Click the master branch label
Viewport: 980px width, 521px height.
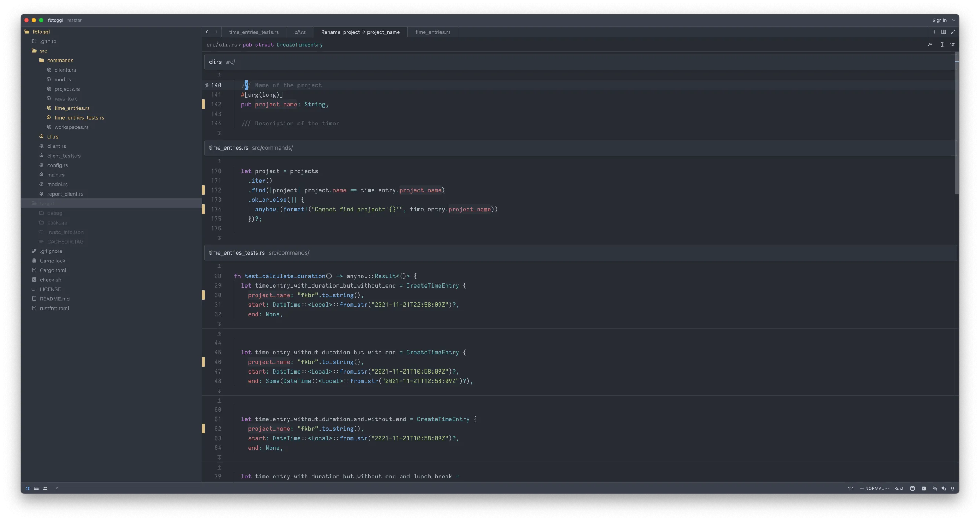click(74, 20)
